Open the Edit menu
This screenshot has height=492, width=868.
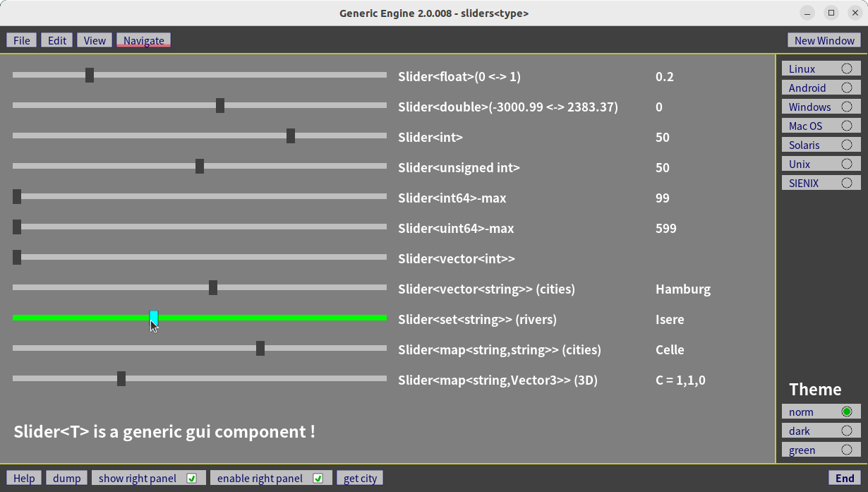tap(57, 40)
